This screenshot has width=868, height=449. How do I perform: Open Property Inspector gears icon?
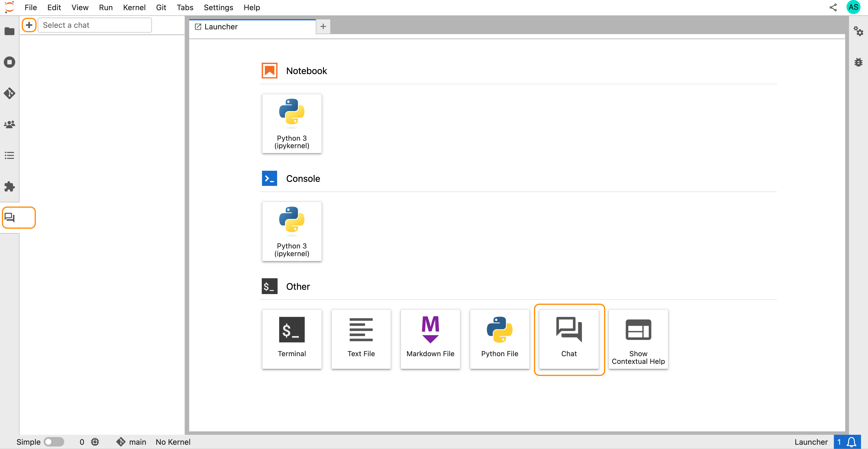858,31
